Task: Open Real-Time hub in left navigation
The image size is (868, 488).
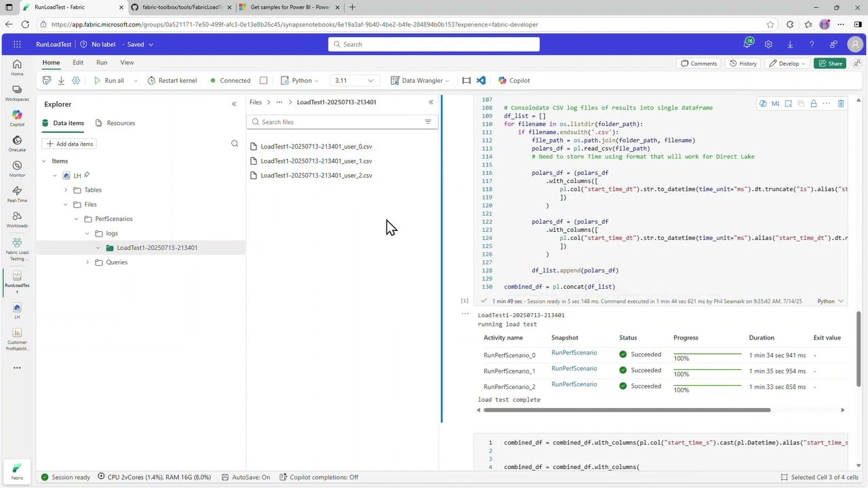Action: pyautogui.click(x=17, y=194)
